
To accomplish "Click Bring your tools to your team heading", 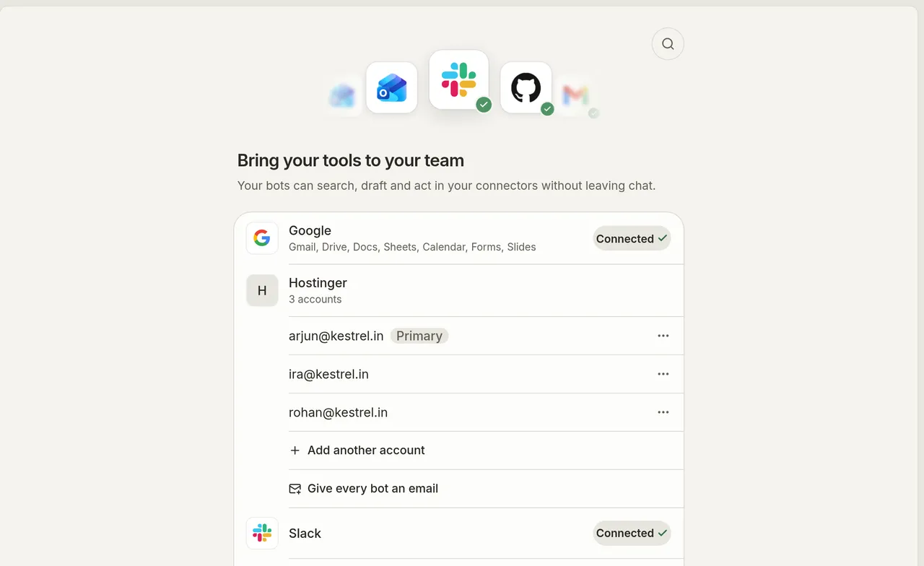I will (351, 160).
